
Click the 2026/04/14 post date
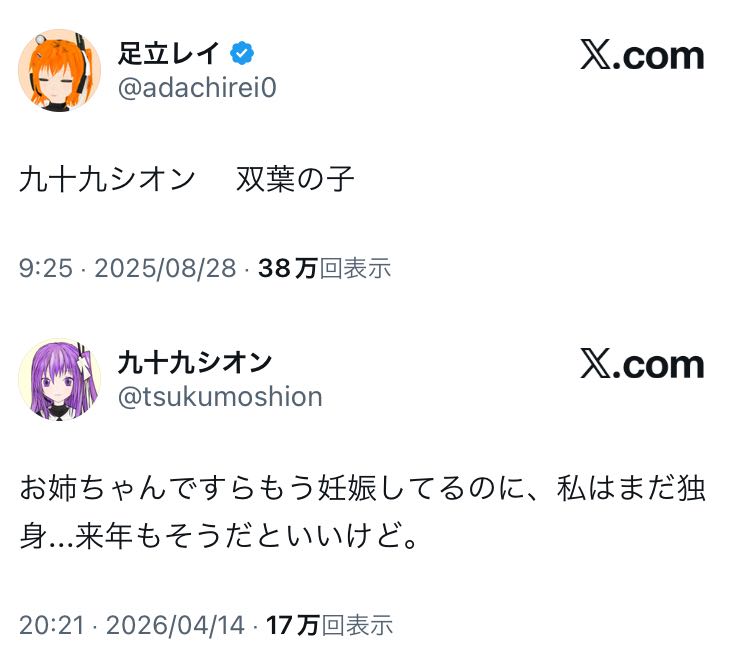click(175, 625)
